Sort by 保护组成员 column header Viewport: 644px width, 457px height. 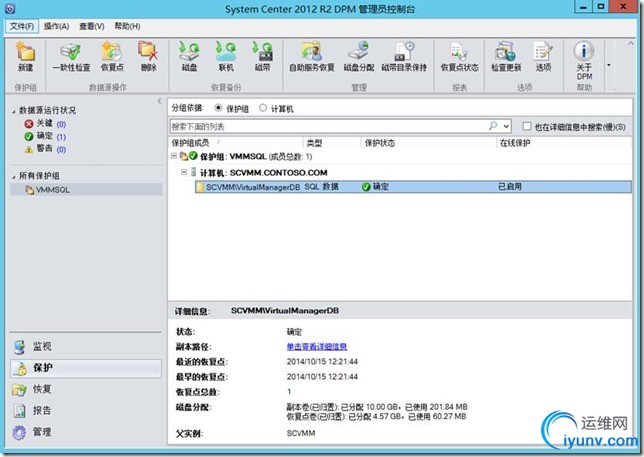coord(235,143)
